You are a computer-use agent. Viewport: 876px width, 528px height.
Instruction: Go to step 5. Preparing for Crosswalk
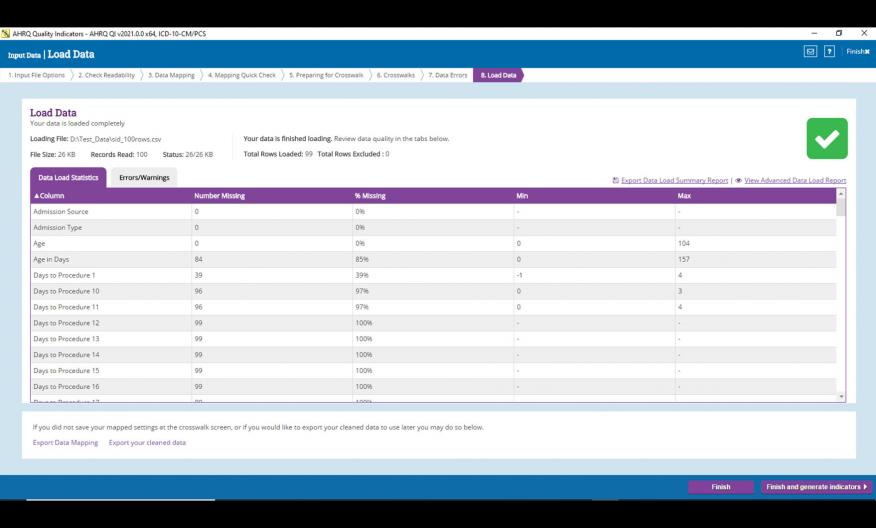pyautogui.click(x=326, y=75)
